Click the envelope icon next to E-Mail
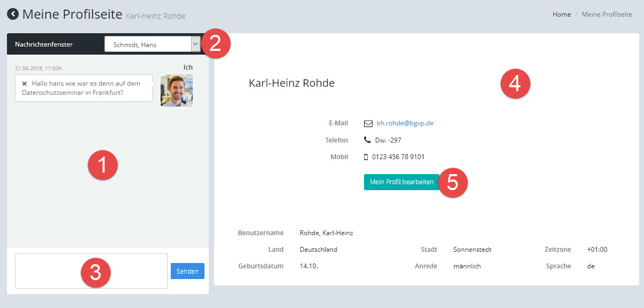 coord(368,123)
